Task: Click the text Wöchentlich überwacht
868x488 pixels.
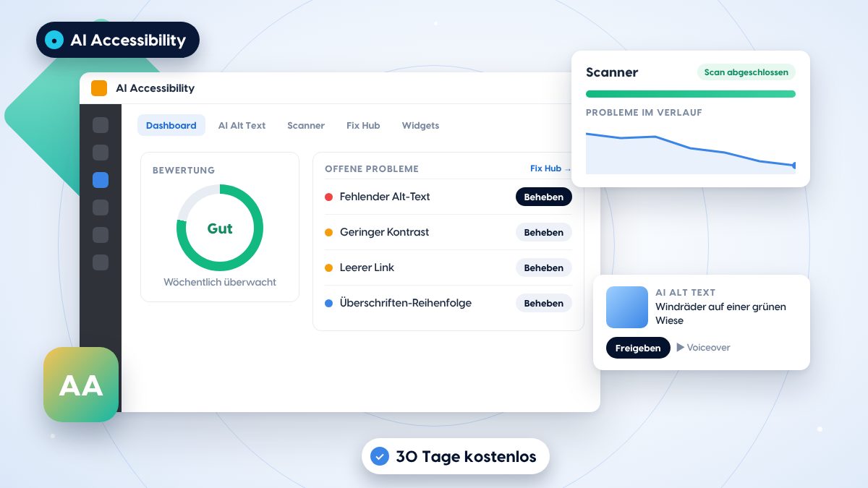Action: click(220, 282)
